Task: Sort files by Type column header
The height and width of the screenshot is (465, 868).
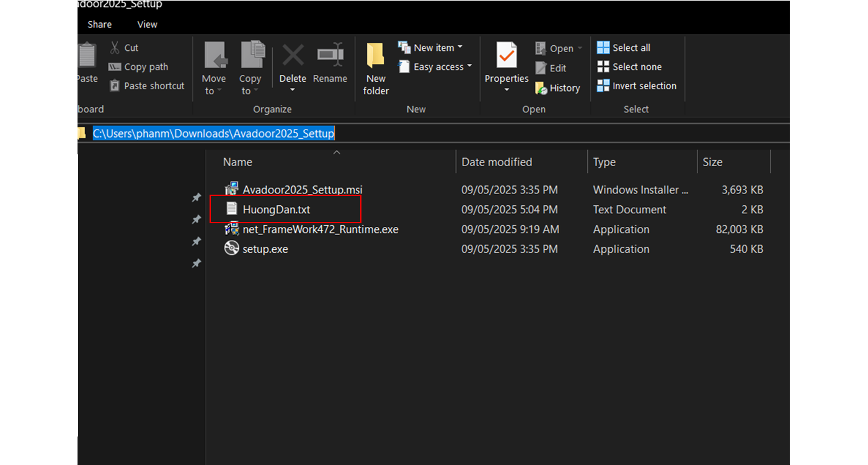Action: pyautogui.click(x=604, y=162)
